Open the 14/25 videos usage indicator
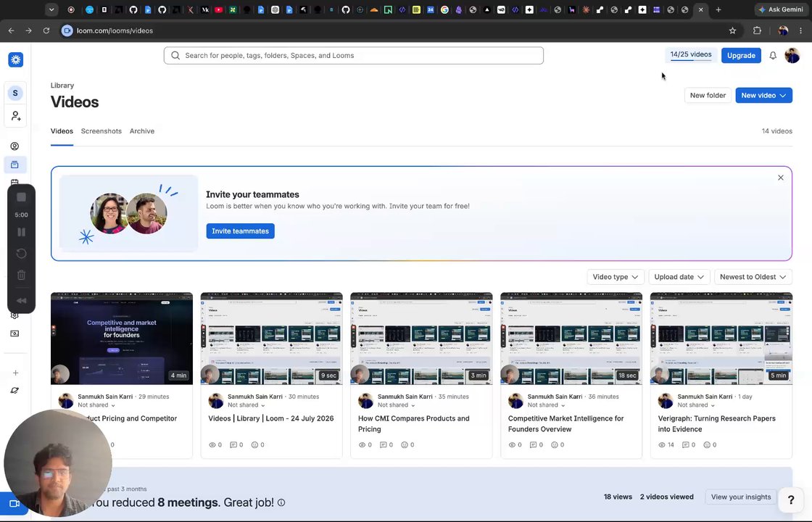This screenshot has height=522, width=812. point(691,55)
